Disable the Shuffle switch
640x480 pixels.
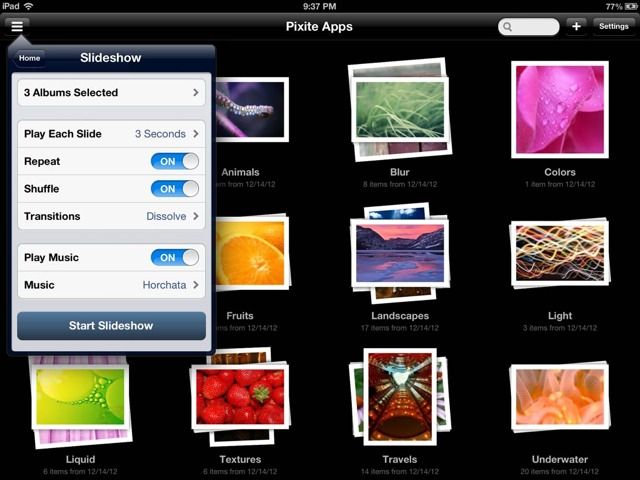coord(175,189)
